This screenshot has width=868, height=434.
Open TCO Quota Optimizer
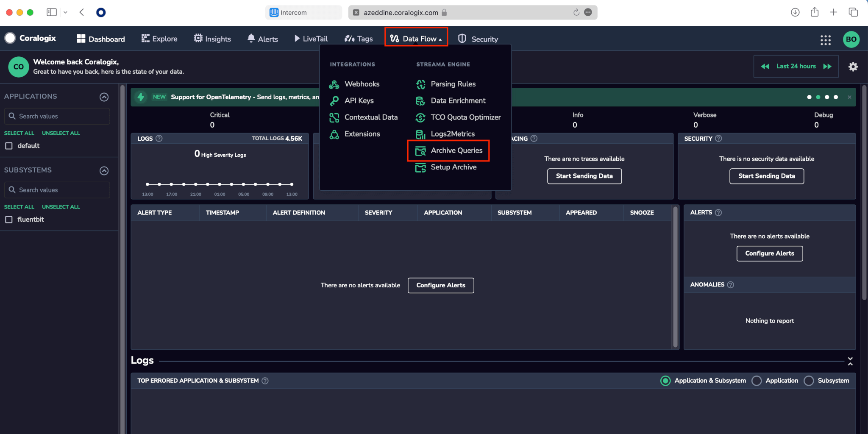coord(458,117)
